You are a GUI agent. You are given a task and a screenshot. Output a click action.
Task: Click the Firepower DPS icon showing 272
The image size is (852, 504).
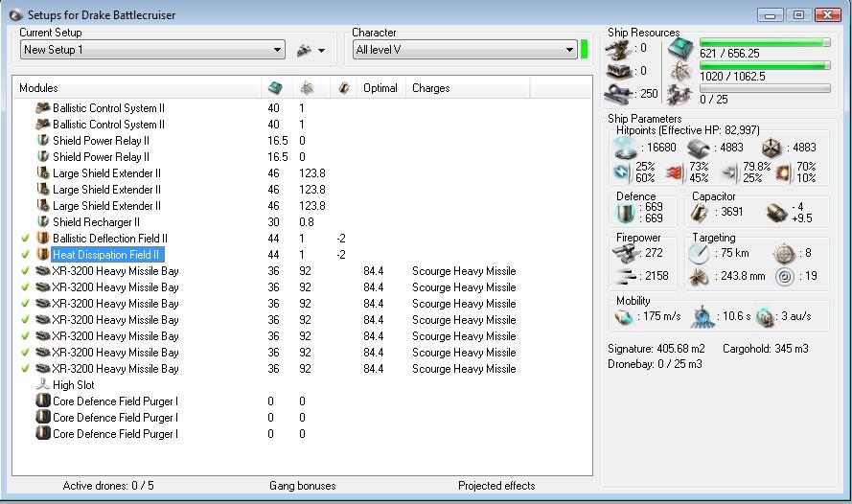coord(626,253)
